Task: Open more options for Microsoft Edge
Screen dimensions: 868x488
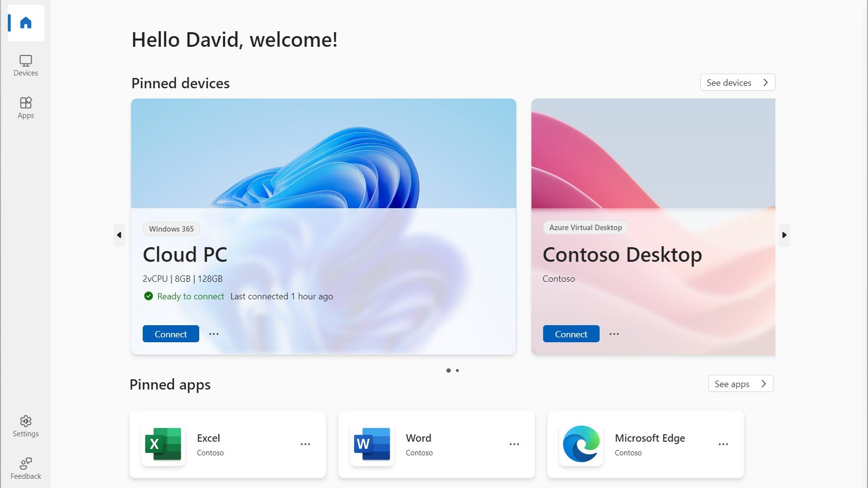Action: [723, 444]
